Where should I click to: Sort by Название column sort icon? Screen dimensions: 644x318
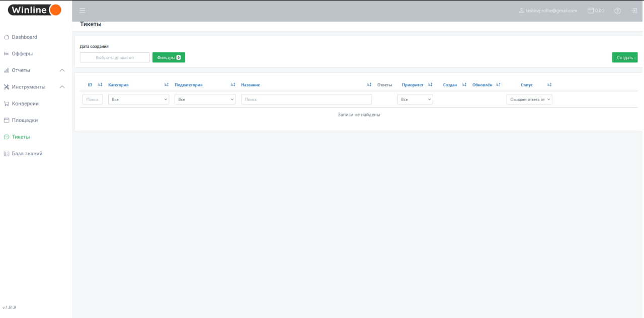369,85
